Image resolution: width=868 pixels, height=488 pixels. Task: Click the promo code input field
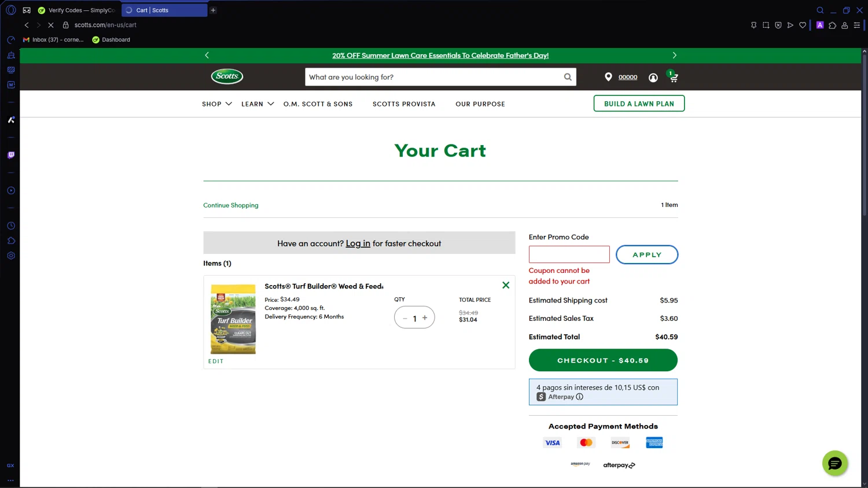(569, 254)
